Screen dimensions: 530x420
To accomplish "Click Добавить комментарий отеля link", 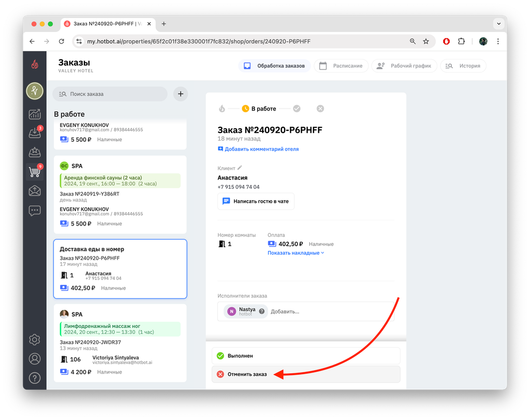I will (258, 149).
